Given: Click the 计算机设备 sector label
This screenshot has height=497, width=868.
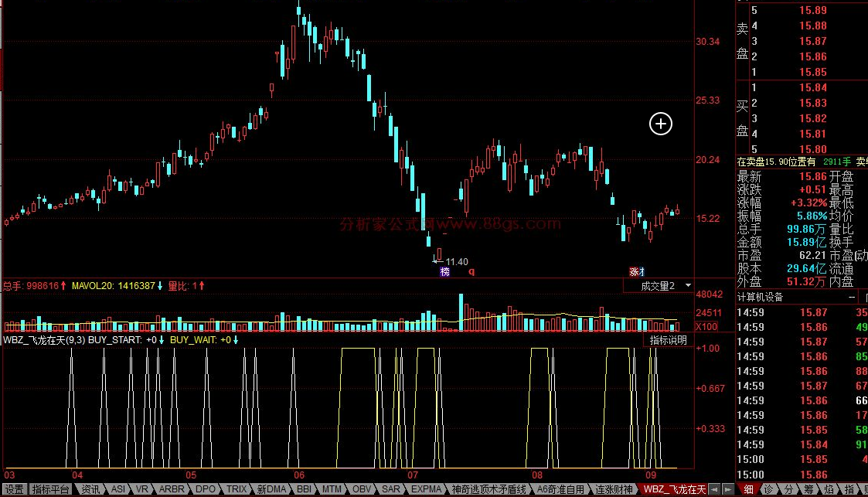Looking at the screenshot, I should 760,298.
